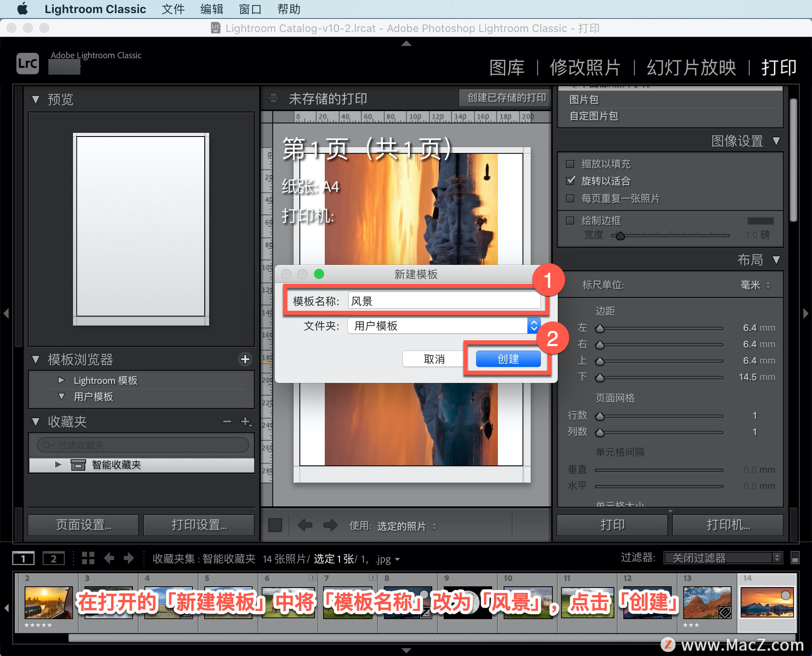
Task: Open 文件夹 dropdown in new template dialog
Action: pos(444,325)
